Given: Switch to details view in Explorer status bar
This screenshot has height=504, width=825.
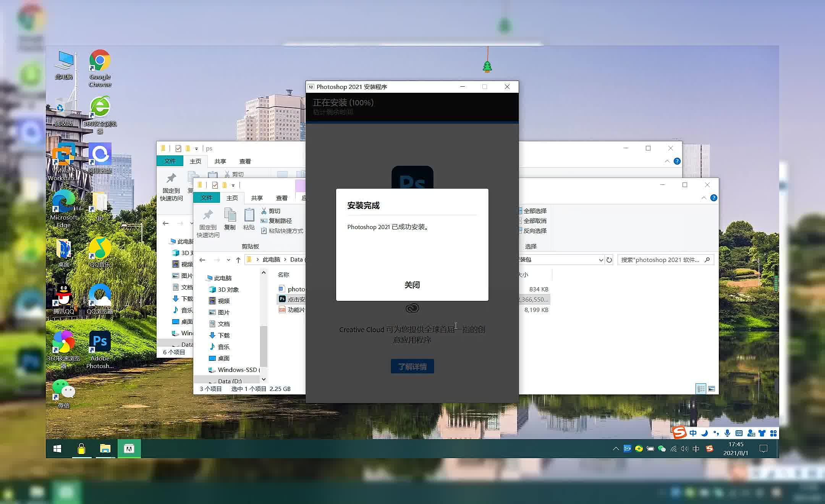Looking at the screenshot, I should coord(701,389).
